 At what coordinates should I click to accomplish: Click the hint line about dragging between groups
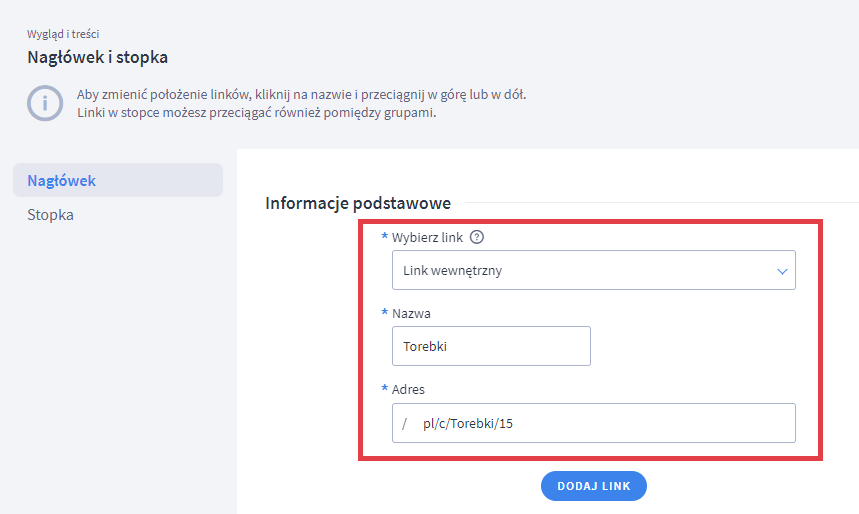256,112
